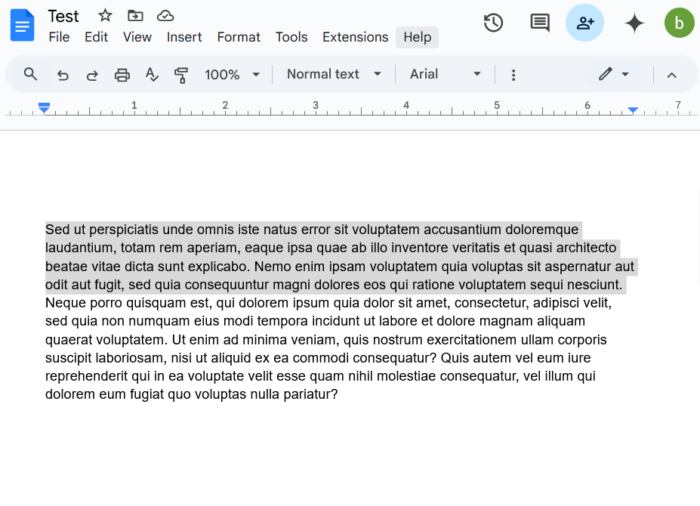This screenshot has width=700, height=506.
Task: Click on the word 'reprehenderit'
Action: pos(87,376)
